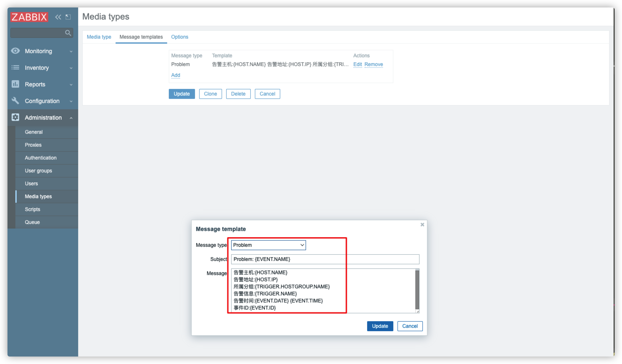622x364 pixels.
Task: Click the Monitoring eye icon
Action: pyautogui.click(x=15, y=51)
